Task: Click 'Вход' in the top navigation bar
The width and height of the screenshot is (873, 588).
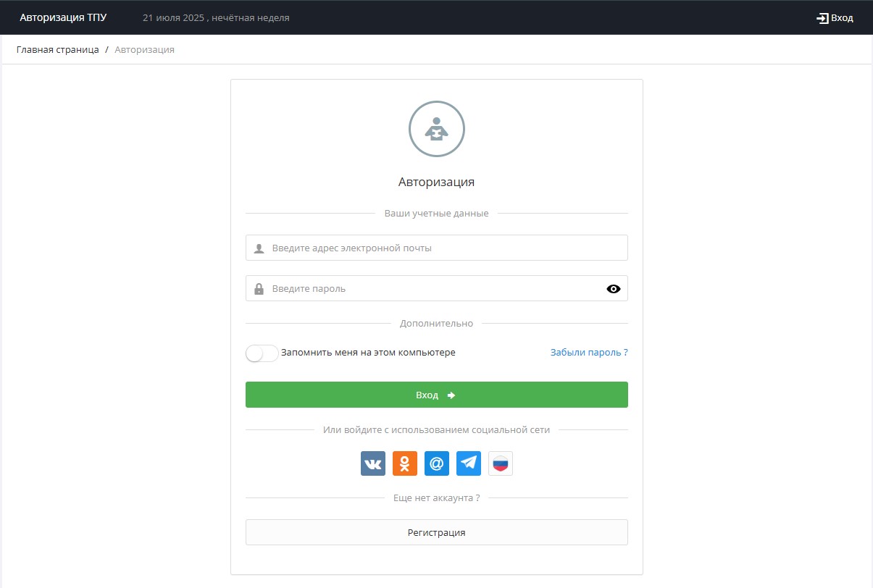Action: pos(835,18)
